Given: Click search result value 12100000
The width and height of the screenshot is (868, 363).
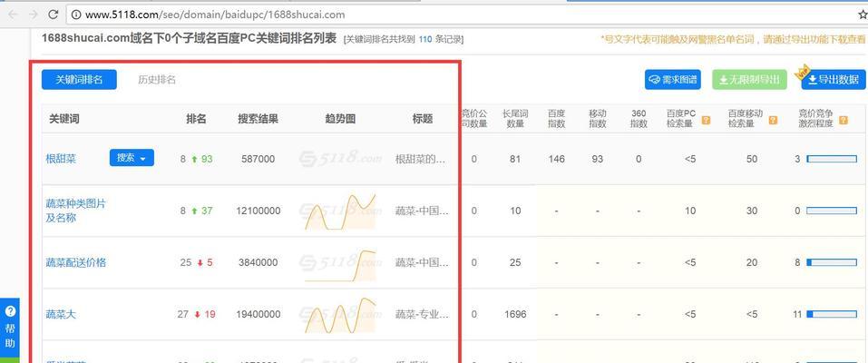Looking at the screenshot, I should click(x=258, y=211).
